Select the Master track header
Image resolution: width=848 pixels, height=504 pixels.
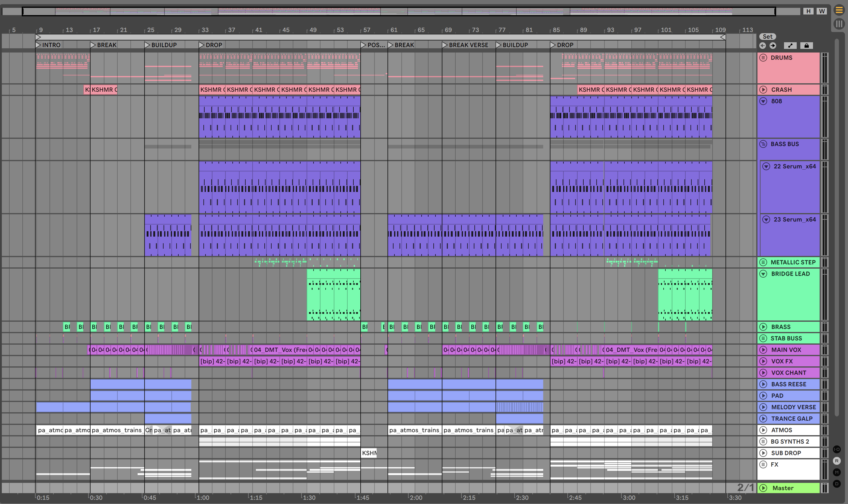[x=783, y=488]
